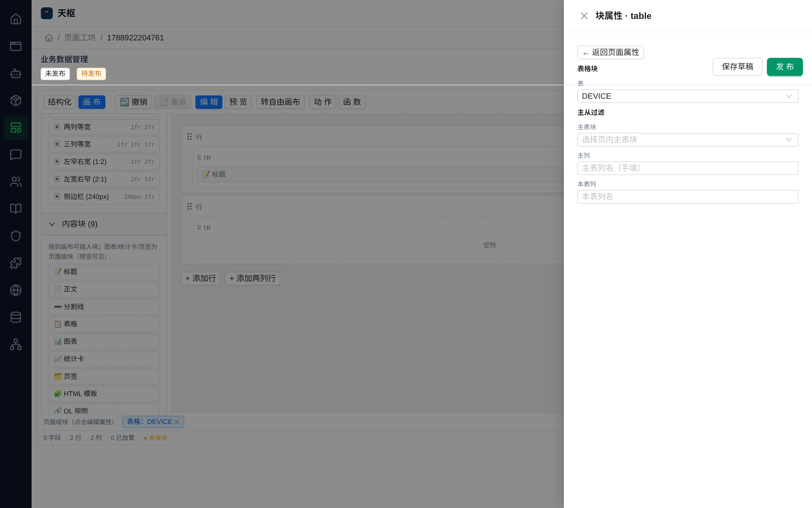The image size is (812, 508).
Task: Open the 动作 toolbar item
Action: pos(323,102)
